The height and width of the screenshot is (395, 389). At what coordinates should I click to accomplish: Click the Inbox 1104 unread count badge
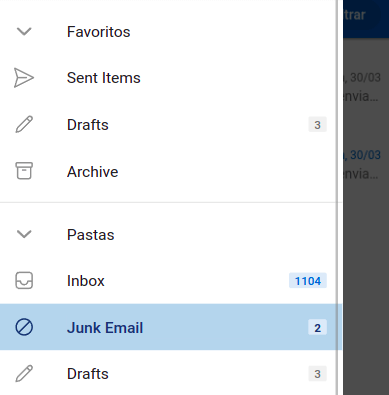pos(308,281)
